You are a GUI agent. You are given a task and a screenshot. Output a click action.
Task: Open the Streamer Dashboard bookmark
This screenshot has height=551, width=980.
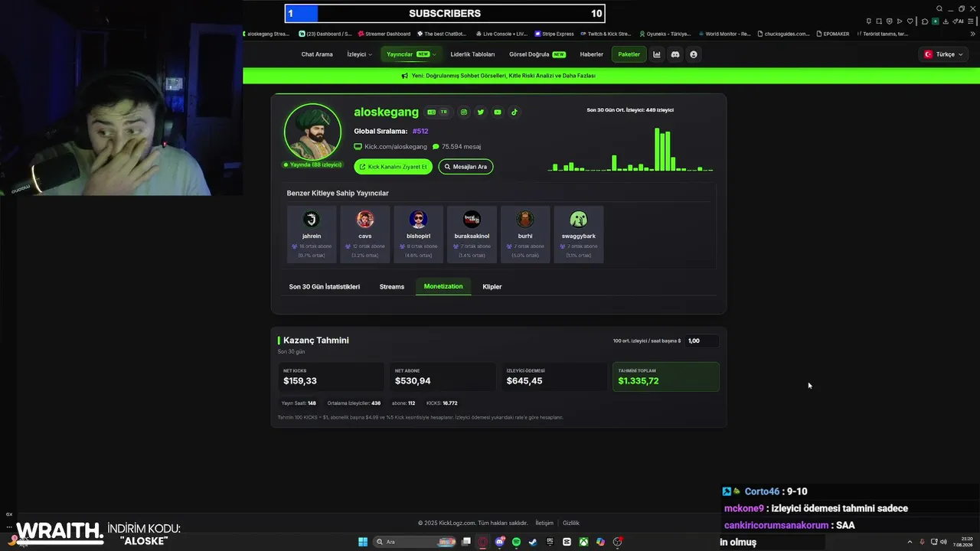tap(384, 34)
